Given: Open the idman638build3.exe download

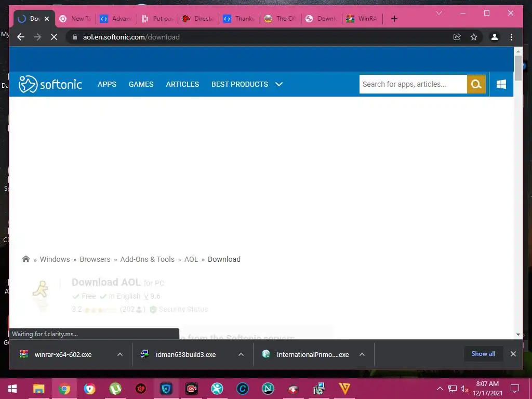Looking at the screenshot, I should tap(185, 354).
